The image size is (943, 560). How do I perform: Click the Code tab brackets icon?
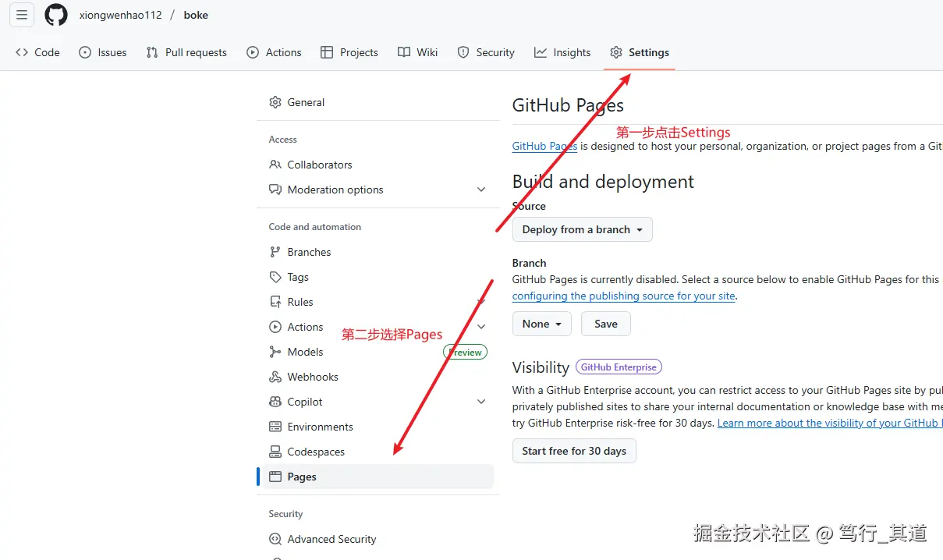tap(22, 52)
